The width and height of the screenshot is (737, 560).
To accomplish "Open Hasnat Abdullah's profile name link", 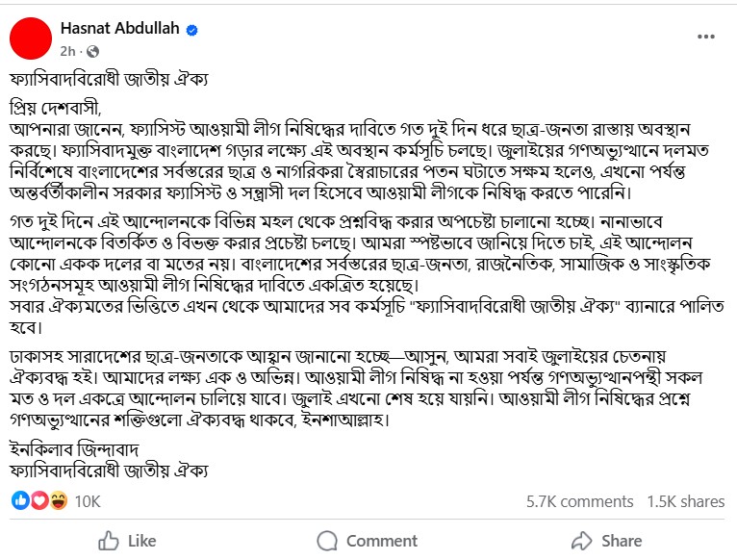I will (119, 30).
